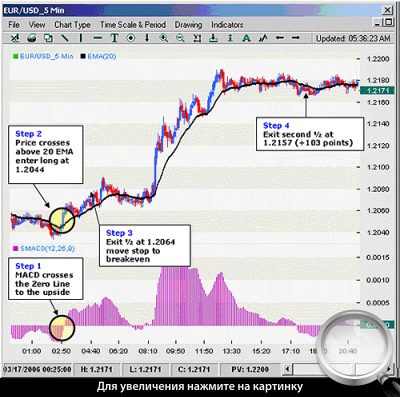Click the H: 1.2171 status field
Image resolution: width=400 pixels, height=397 pixels.
point(97,369)
